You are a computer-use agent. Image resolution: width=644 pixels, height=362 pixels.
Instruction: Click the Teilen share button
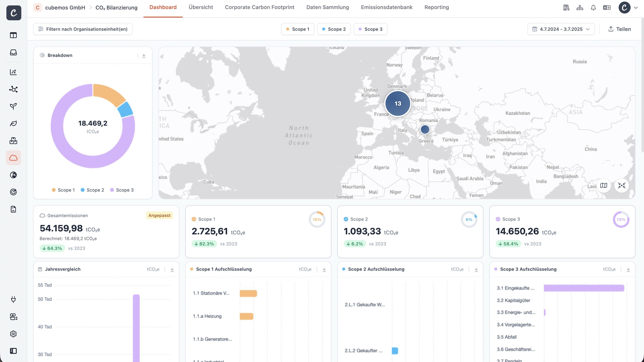click(619, 29)
